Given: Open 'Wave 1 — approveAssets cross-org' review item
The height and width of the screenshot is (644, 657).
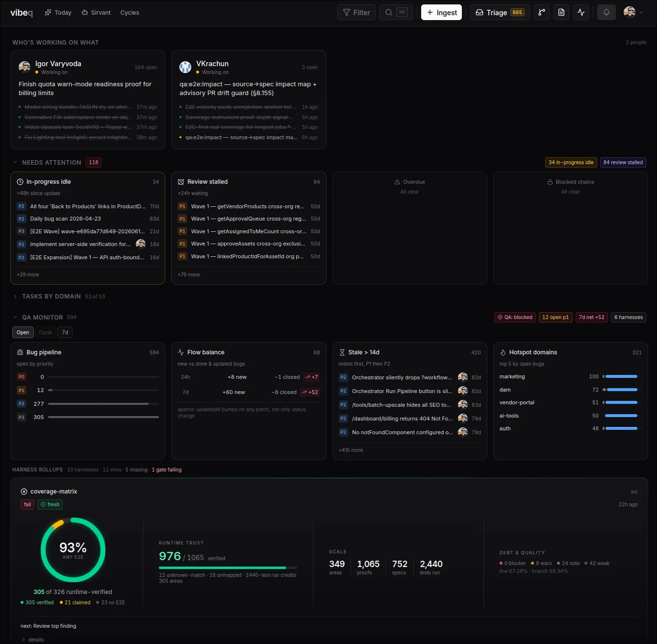Looking at the screenshot, I should tap(249, 244).
